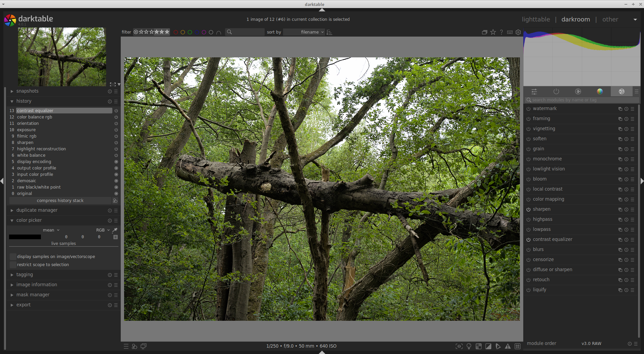The width and height of the screenshot is (644, 354).
Task: Open the mean statistic dropdown
Action: coord(51,230)
